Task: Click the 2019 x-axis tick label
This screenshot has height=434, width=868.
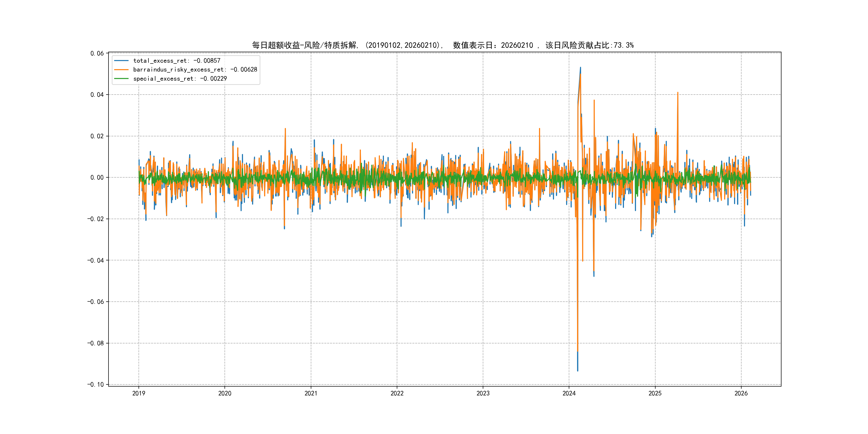Action: pos(139,393)
